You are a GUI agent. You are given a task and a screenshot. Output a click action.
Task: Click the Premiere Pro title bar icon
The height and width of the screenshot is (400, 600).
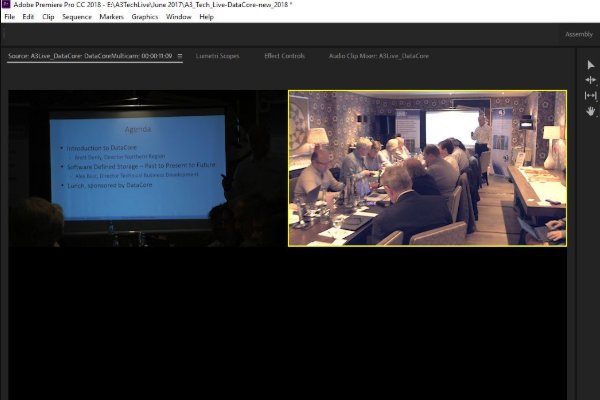click(x=6, y=6)
